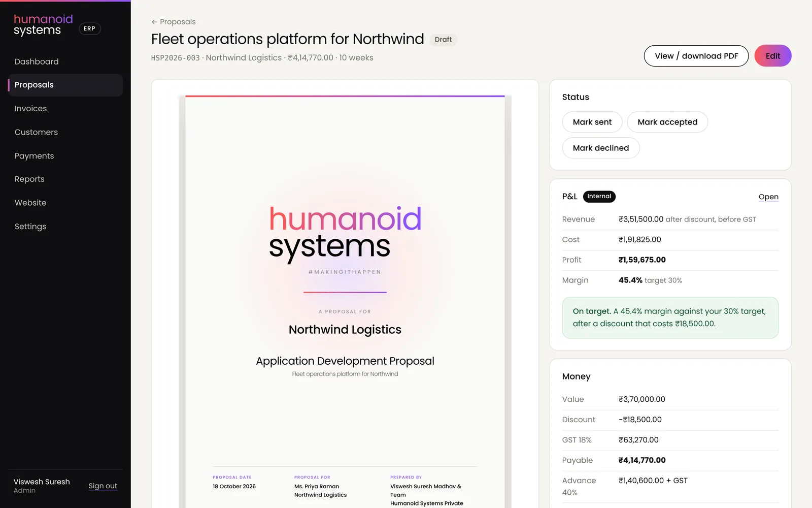
Task: Click the Revenue value ₹3,51,500.00
Action: click(x=641, y=219)
